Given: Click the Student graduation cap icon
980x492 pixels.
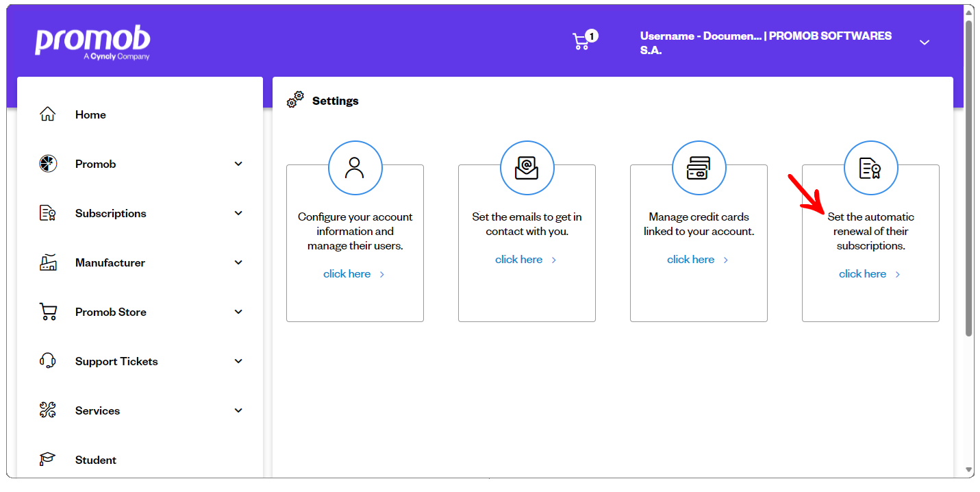Looking at the screenshot, I should coord(47,460).
